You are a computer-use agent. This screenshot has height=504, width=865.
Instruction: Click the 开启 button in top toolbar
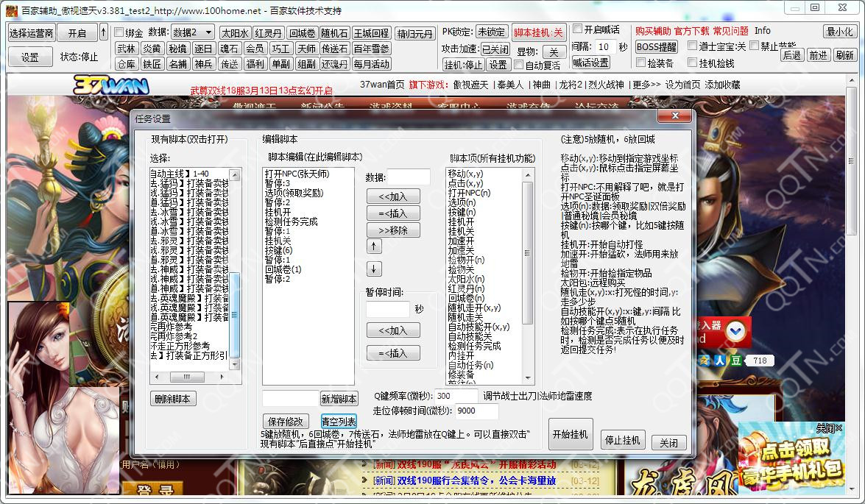[x=77, y=33]
